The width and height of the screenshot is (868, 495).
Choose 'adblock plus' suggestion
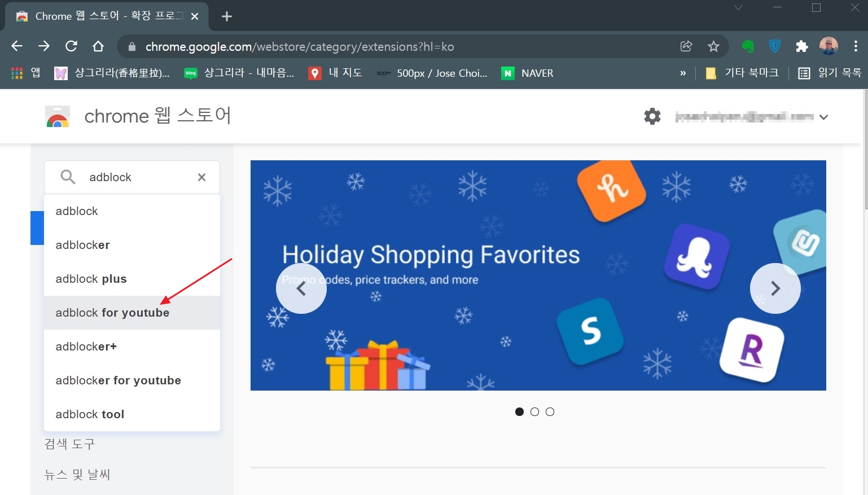pyautogui.click(x=132, y=279)
